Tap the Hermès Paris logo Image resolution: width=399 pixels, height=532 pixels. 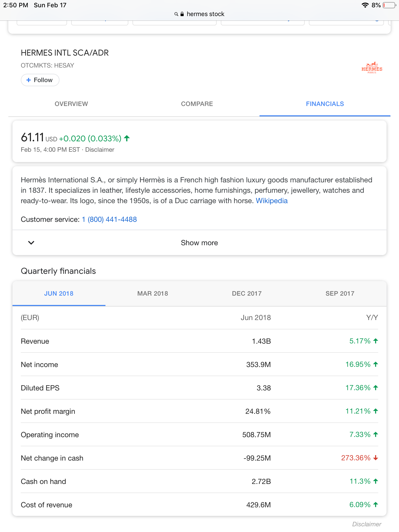click(x=372, y=68)
